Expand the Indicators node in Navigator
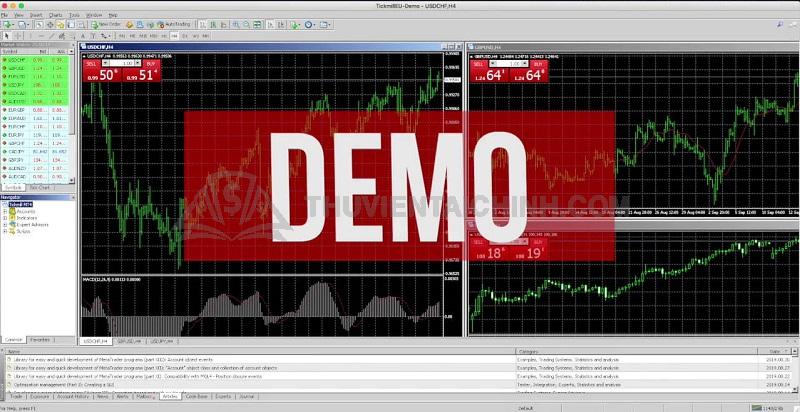Viewport: 800px width, 412px height. coord(6,218)
